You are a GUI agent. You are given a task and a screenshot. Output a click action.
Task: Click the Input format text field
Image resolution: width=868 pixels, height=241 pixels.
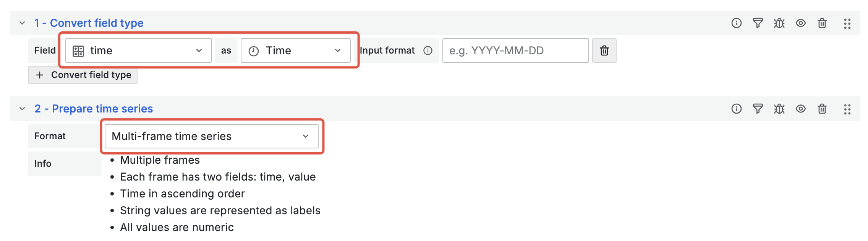click(x=515, y=50)
